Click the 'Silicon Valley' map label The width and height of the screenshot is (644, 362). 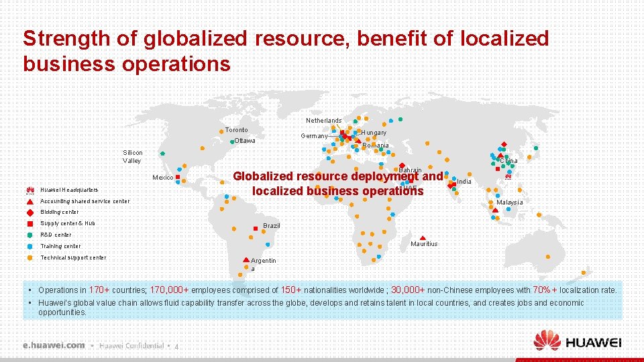click(x=133, y=157)
